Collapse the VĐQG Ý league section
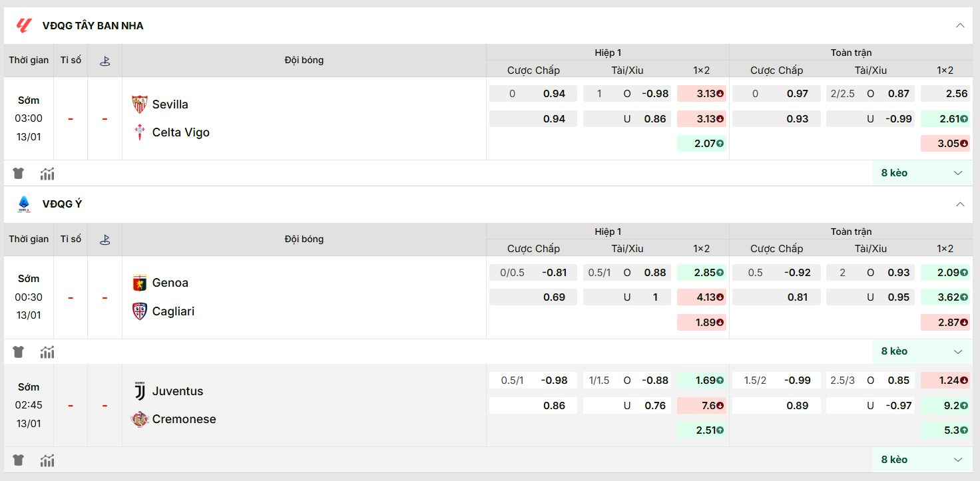The height and width of the screenshot is (481, 980). (x=959, y=204)
